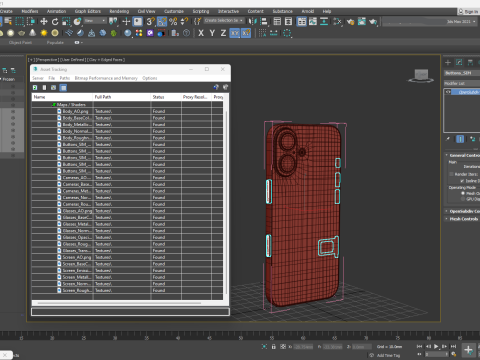Viewport: 480px width, 360px height.
Task: Open the Create tab in command panel
Action: [448, 62]
